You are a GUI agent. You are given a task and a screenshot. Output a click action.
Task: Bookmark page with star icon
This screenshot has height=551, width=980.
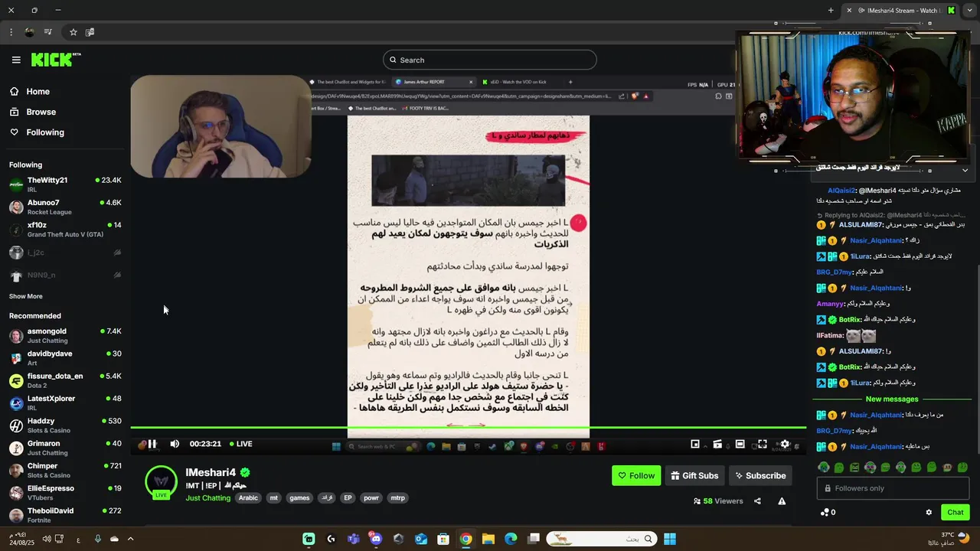(73, 32)
